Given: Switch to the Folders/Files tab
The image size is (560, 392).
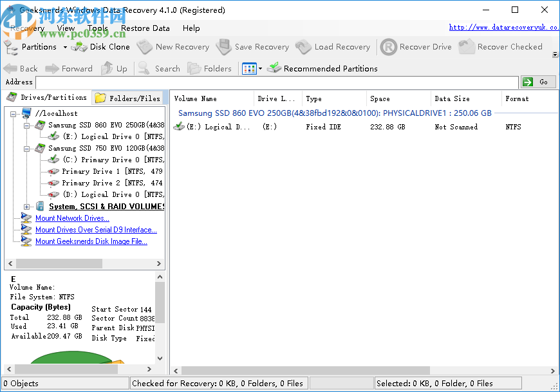Looking at the screenshot, I should coord(128,97).
